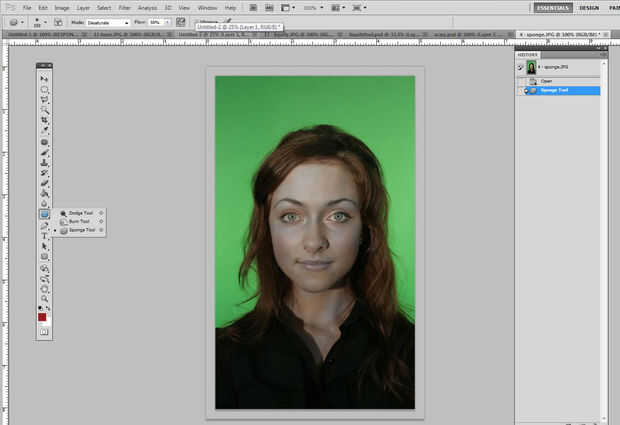
Task: Click the red foreground color swatch
Action: click(x=43, y=317)
